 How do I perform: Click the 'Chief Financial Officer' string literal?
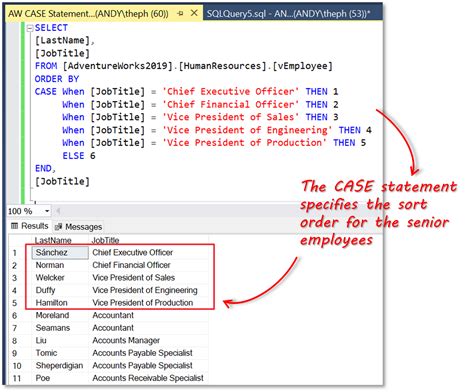(x=230, y=105)
